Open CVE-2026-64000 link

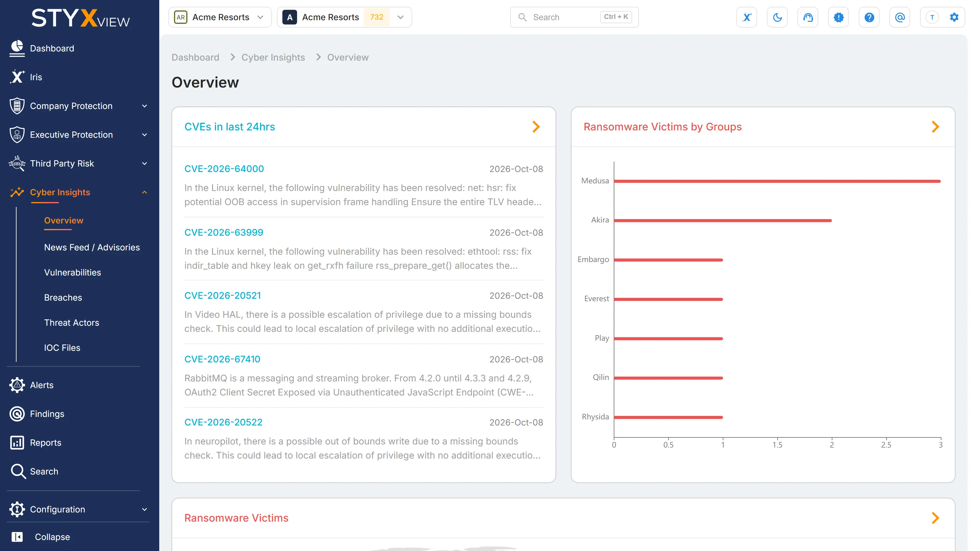tap(224, 169)
